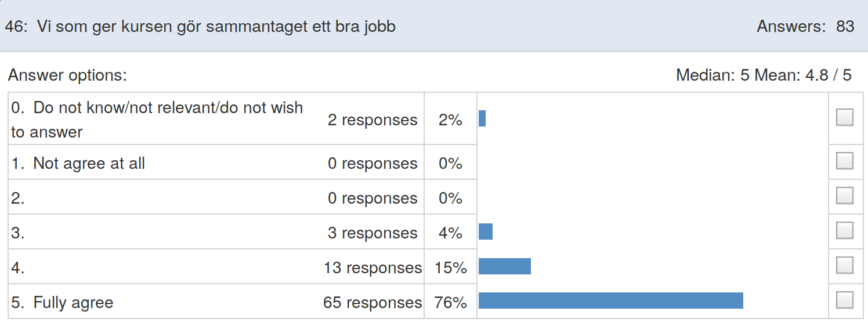Click the '2 responses' cell
The image size is (868, 322).
[372, 120]
